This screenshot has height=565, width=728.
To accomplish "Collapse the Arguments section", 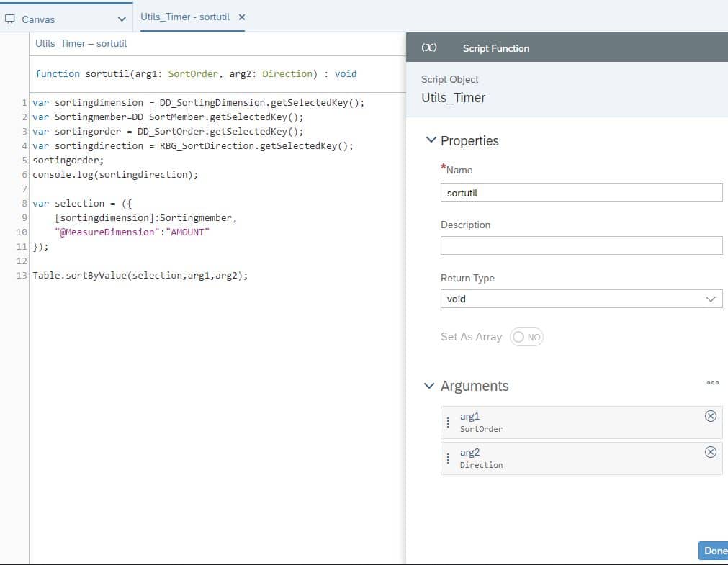I will tap(429, 386).
